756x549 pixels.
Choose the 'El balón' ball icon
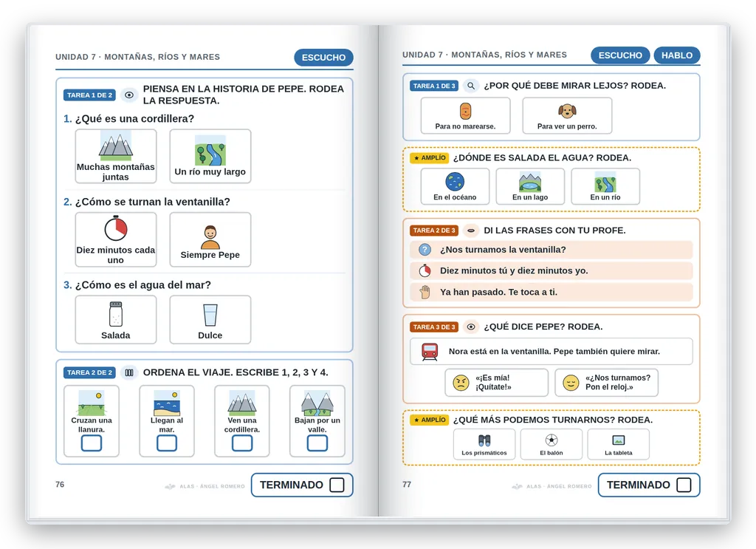(x=551, y=440)
